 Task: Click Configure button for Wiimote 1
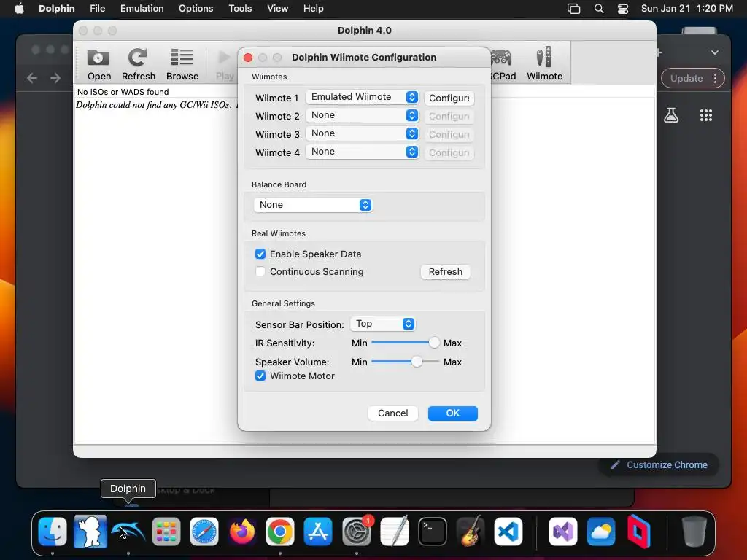tap(449, 98)
